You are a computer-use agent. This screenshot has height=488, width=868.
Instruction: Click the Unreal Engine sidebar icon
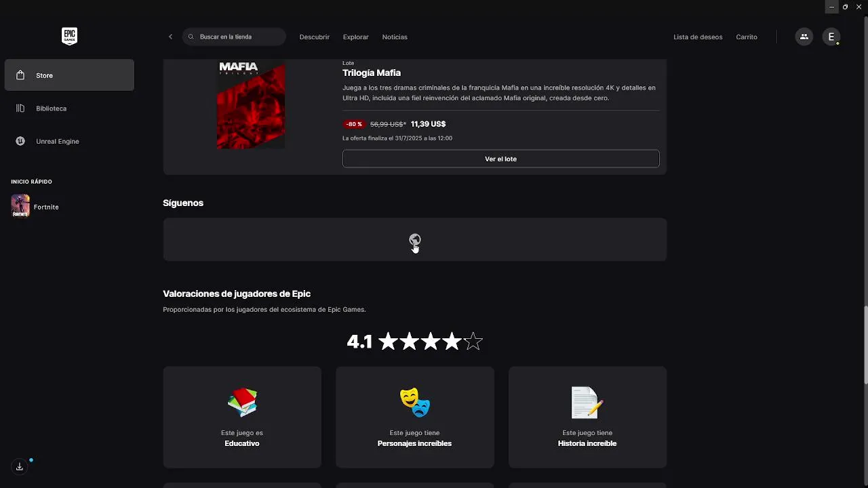click(20, 141)
